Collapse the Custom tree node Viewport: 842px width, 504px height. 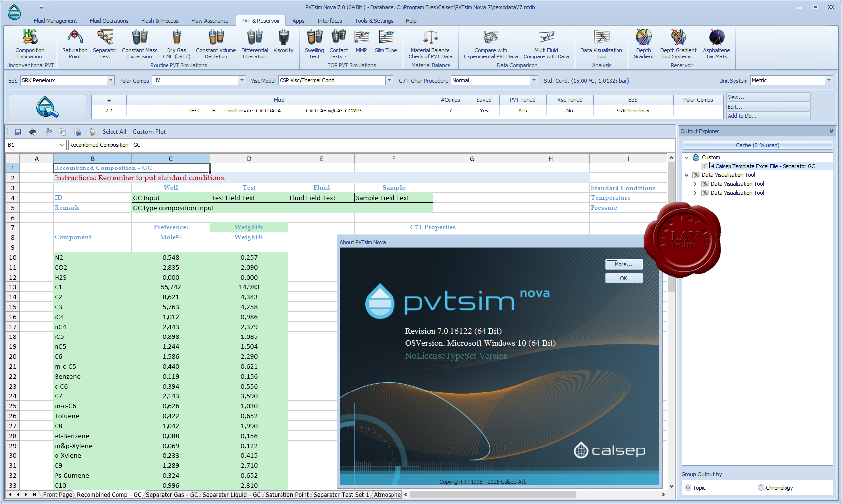point(687,157)
